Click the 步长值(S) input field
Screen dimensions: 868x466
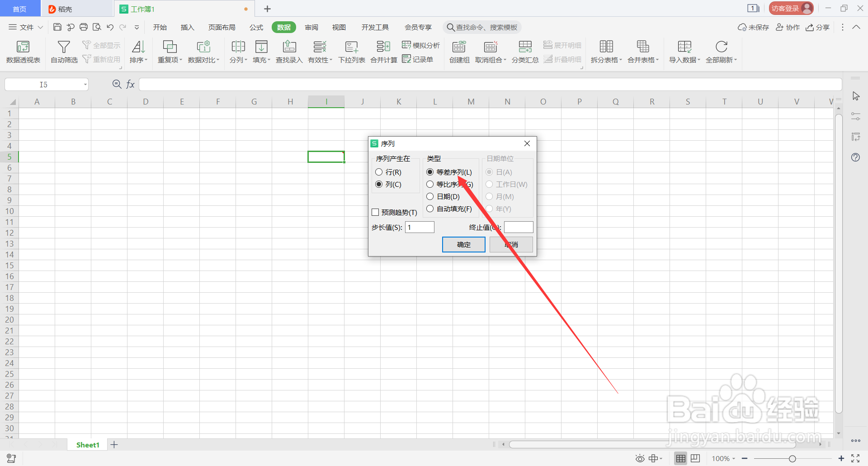point(420,227)
